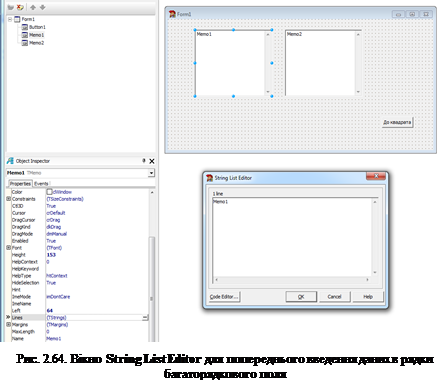This screenshot has width=448, height=386.
Task: Click Memo2 scrollbar up arrow on form
Action: (x=358, y=34)
